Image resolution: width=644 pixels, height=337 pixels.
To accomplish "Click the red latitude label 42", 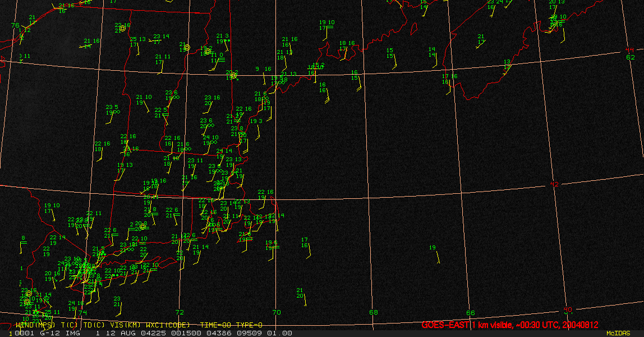I will tap(554, 184).
